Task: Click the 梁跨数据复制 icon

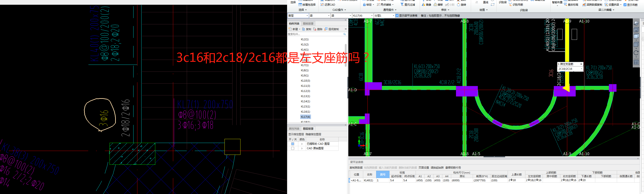Action: point(584,5)
